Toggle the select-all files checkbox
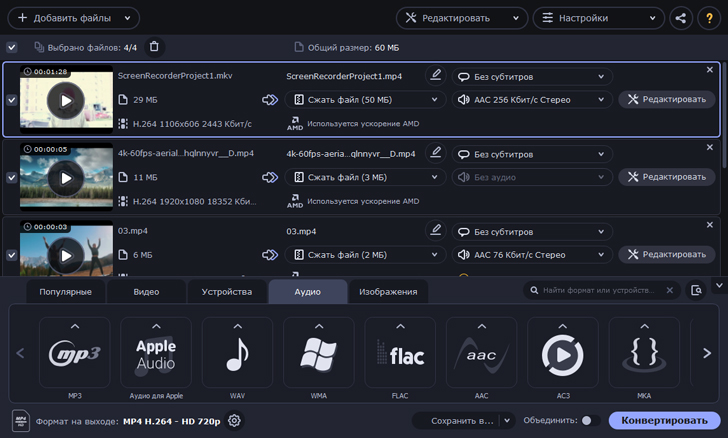The height and width of the screenshot is (438, 728). tap(12, 47)
